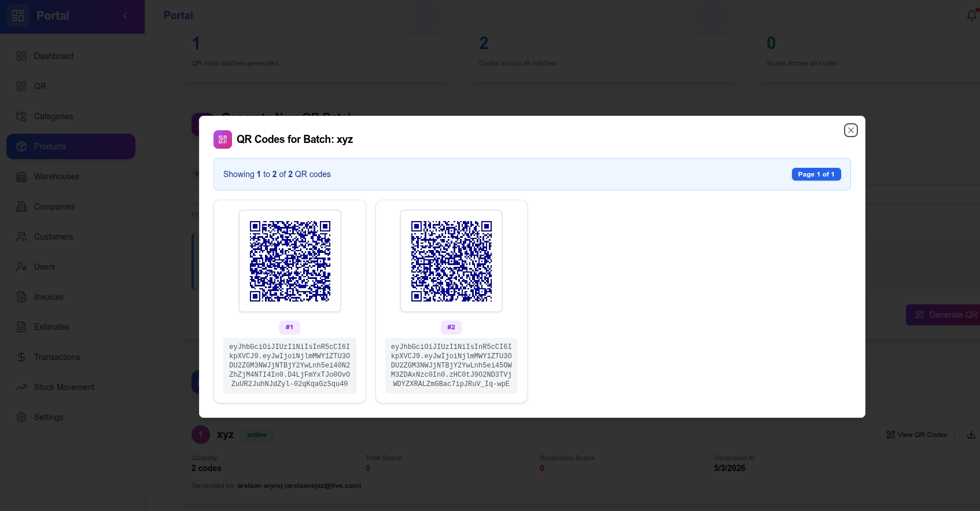Click the 'Scans across all codes' stat label
Image resolution: width=980 pixels, height=511 pixels.
pyautogui.click(x=802, y=63)
